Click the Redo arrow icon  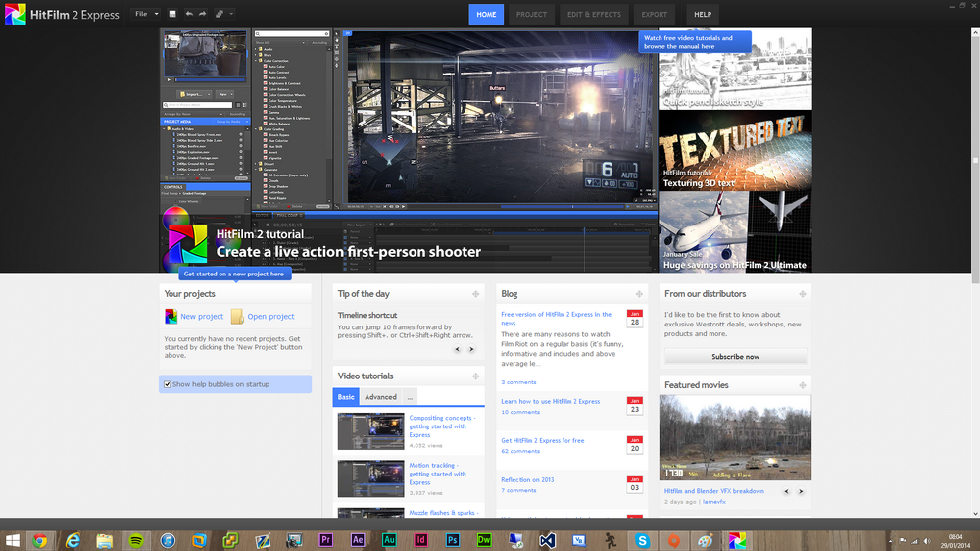[x=203, y=14]
